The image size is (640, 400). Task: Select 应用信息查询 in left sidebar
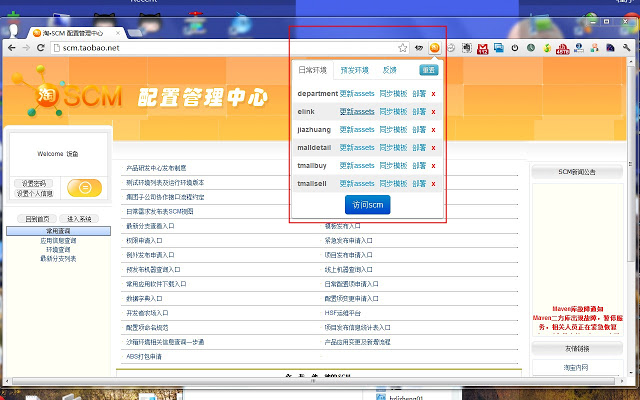[x=58, y=240]
